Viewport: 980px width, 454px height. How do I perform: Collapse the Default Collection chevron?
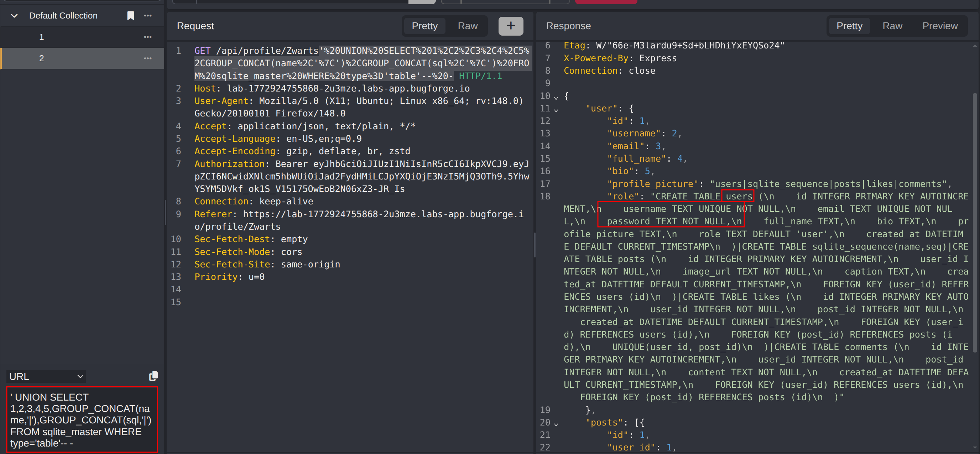point(15,16)
